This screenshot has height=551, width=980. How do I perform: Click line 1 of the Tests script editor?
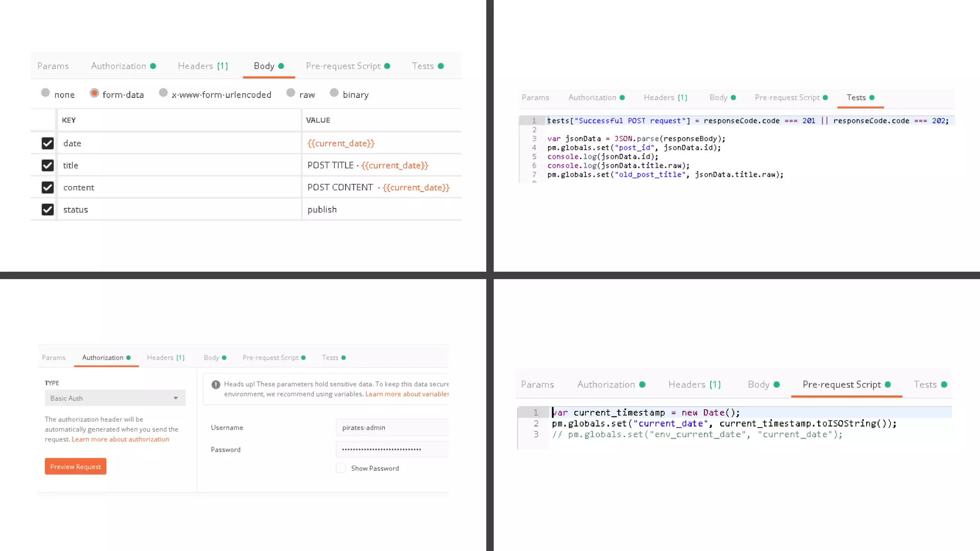pos(746,121)
